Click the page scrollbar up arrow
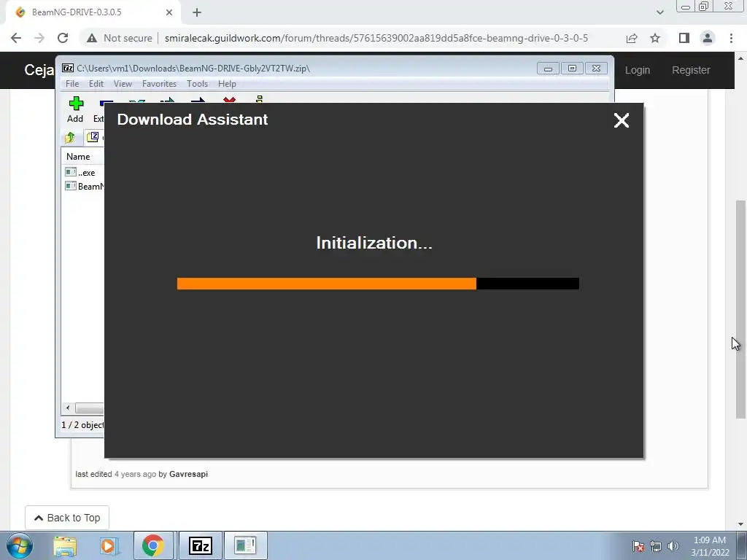This screenshot has width=747, height=560. pyautogui.click(x=740, y=58)
